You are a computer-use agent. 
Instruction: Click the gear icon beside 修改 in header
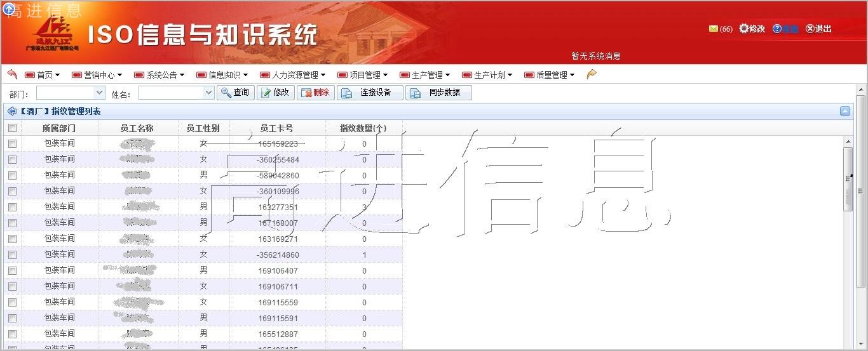click(x=743, y=29)
